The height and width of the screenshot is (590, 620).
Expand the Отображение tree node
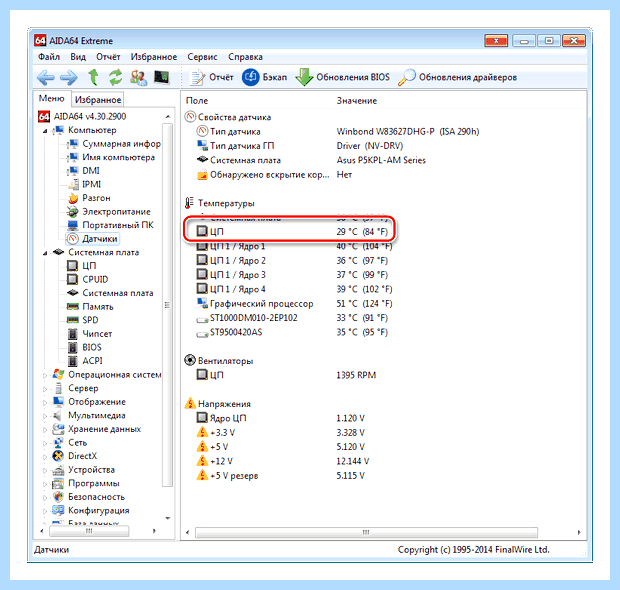45,403
